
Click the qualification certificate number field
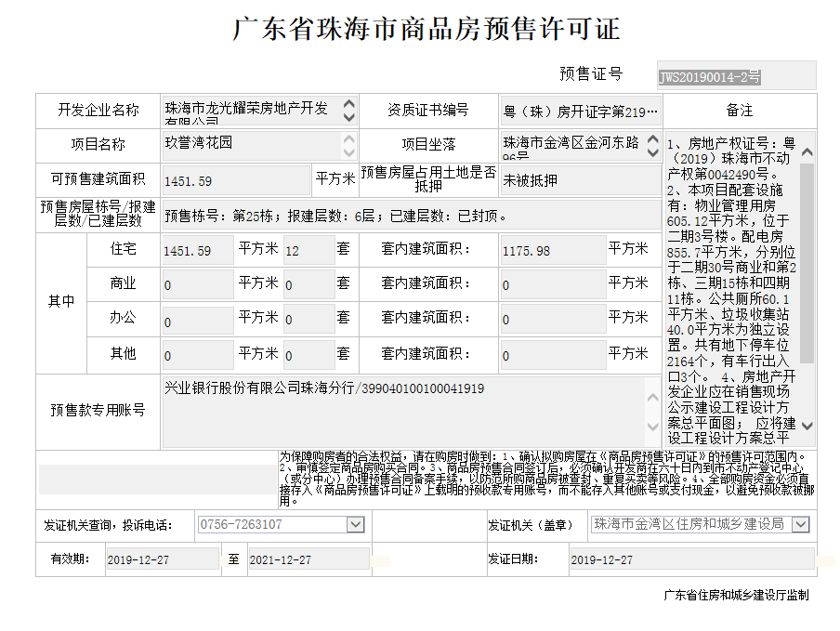pos(581,112)
